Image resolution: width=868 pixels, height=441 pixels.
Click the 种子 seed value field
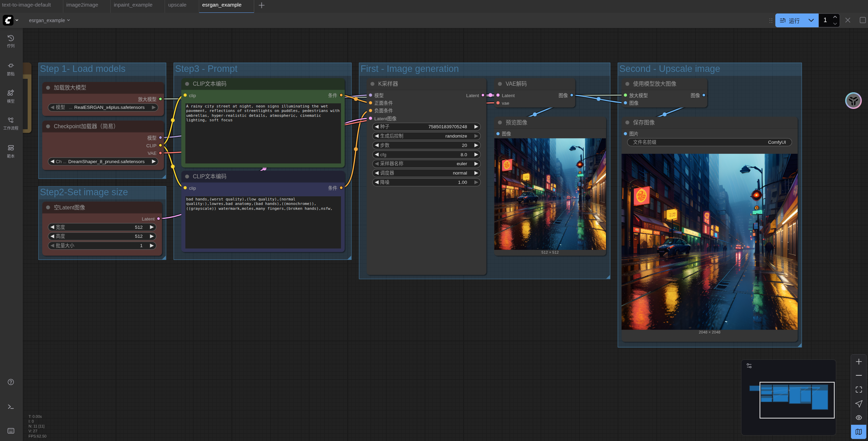pos(426,127)
